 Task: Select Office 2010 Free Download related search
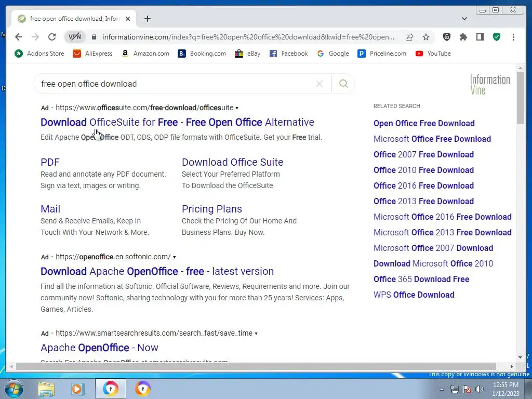tap(423, 170)
